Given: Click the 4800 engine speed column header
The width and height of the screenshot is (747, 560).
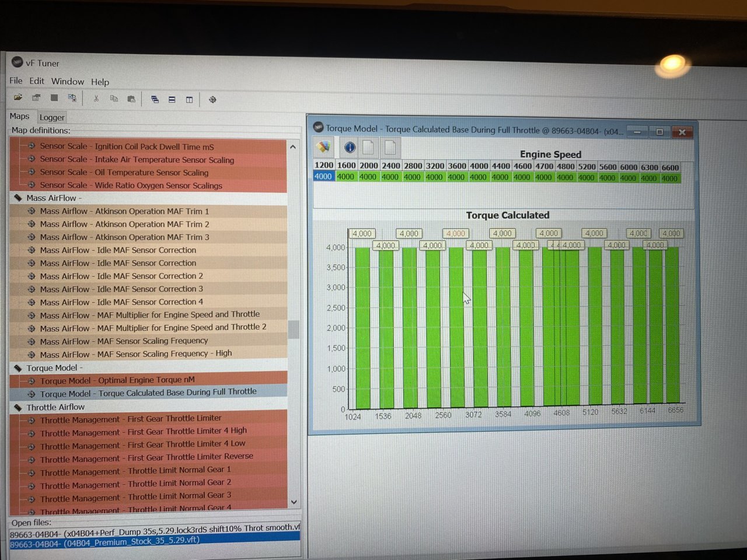Looking at the screenshot, I should 566,167.
